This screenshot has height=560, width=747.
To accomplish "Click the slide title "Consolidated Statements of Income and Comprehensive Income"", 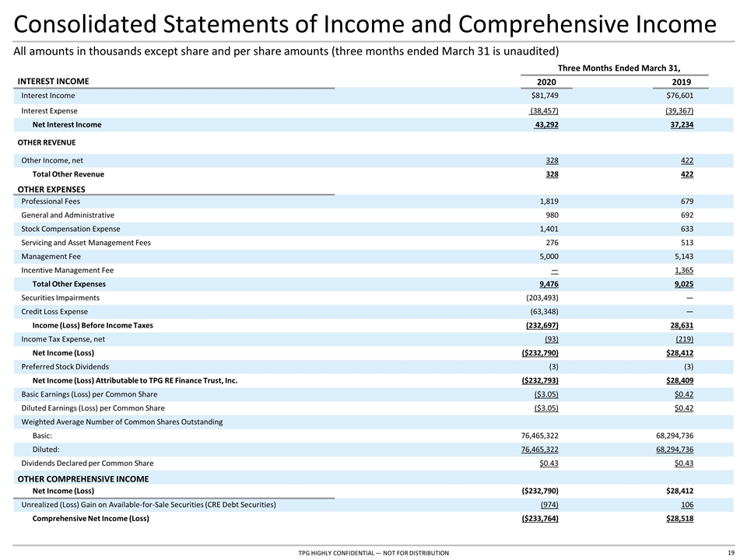I will point(365,25).
